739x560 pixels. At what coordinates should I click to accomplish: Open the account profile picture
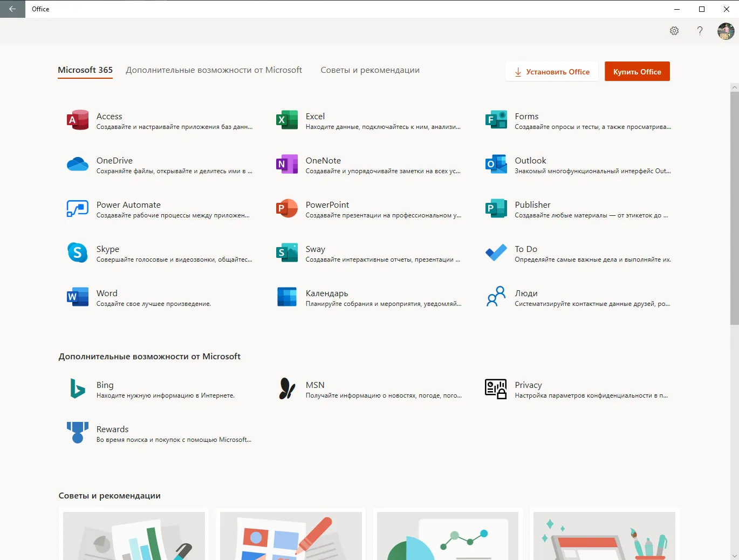pyautogui.click(x=726, y=31)
